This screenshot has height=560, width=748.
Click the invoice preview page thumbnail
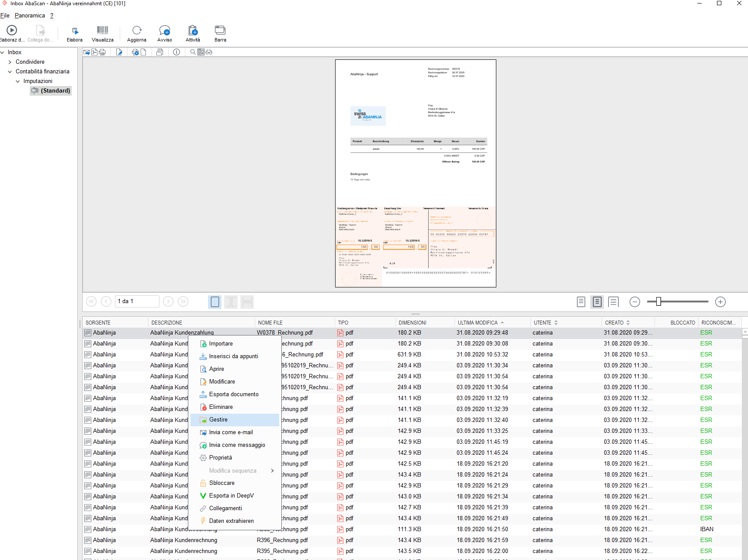416,173
